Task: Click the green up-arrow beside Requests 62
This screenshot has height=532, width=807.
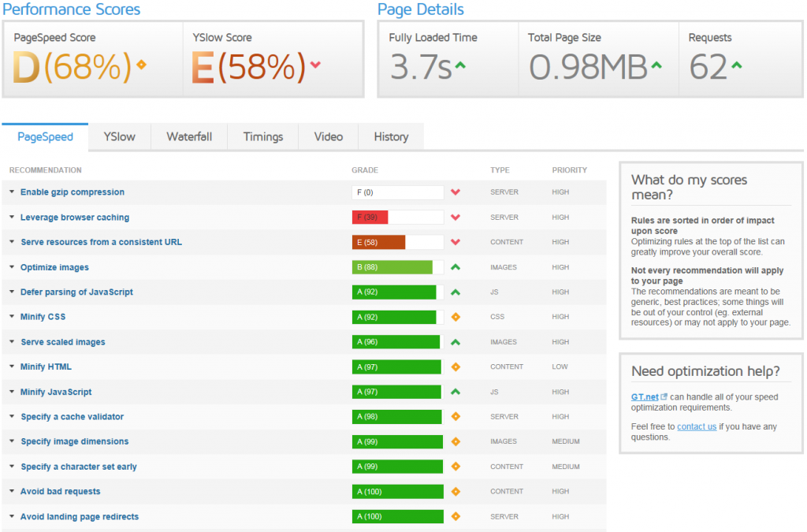Action: click(x=737, y=65)
